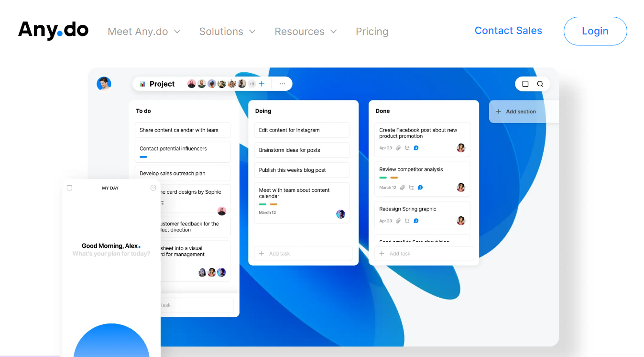Click 'What's your plan for today?' prompt
Viewport: 644px width, 357px height.
point(111,254)
